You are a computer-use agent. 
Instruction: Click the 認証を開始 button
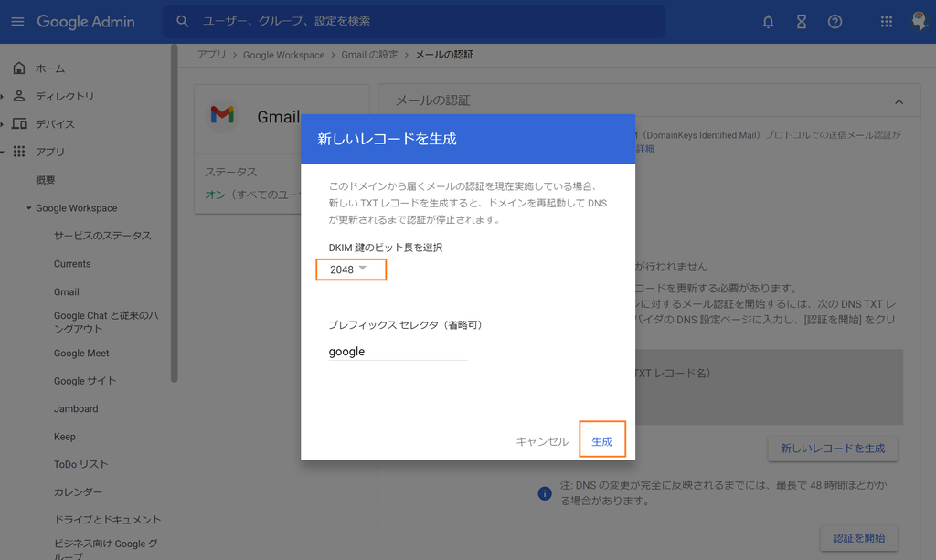pyautogui.click(x=858, y=538)
